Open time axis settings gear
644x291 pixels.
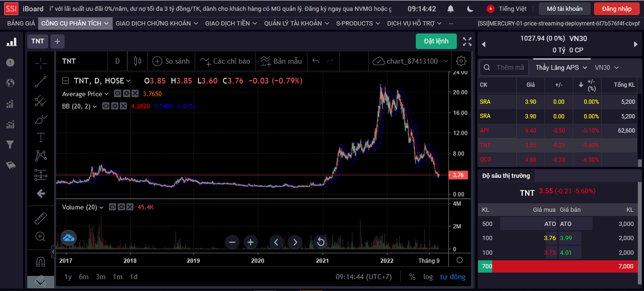[x=460, y=260]
